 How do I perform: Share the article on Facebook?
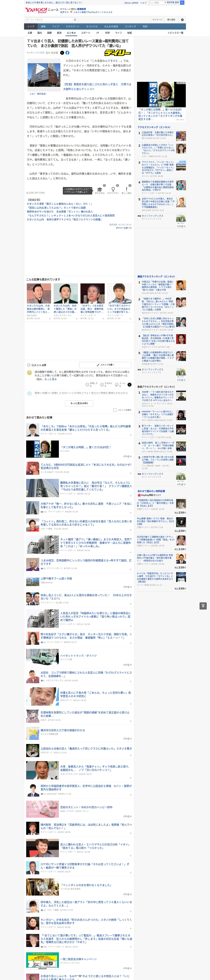[67, 53]
